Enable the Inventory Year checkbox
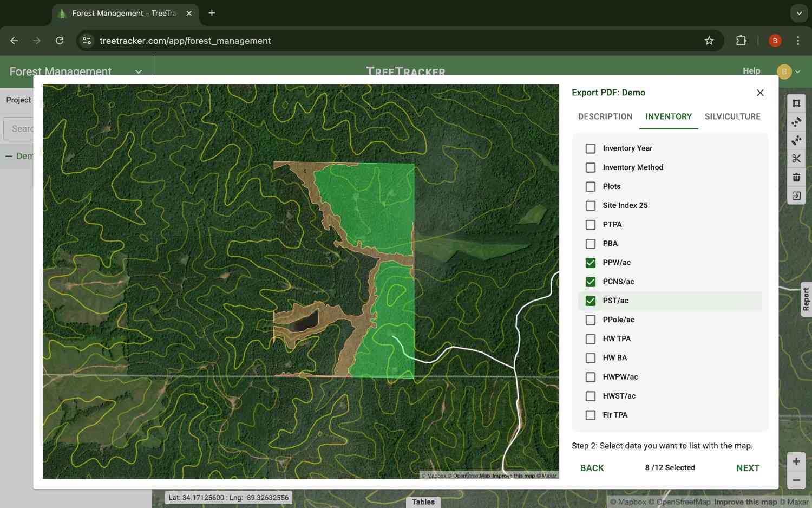Image resolution: width=812 pixels, height=508 pixels. [590, 148]
